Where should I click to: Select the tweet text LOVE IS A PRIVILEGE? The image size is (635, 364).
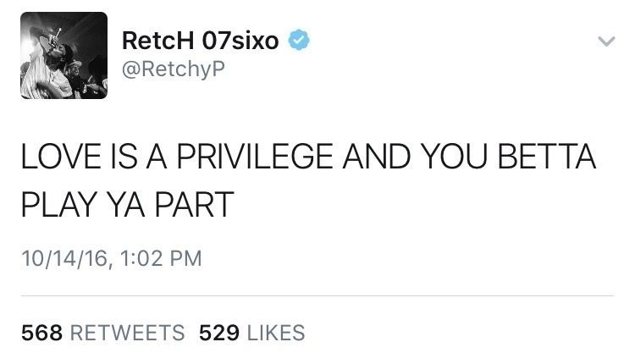177,157
